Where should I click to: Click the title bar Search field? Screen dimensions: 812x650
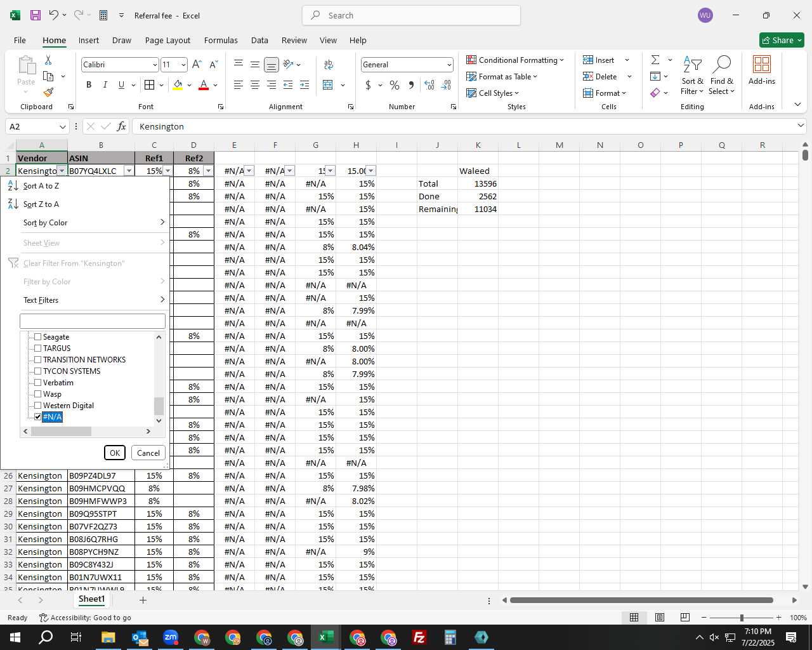pyautogui.click(x=411, y=15)
